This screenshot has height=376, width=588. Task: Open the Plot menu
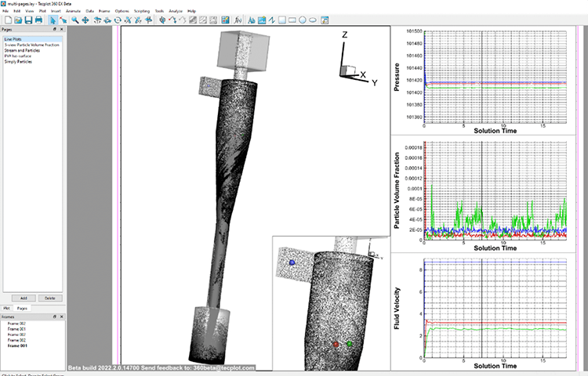[x=43, y=11]
